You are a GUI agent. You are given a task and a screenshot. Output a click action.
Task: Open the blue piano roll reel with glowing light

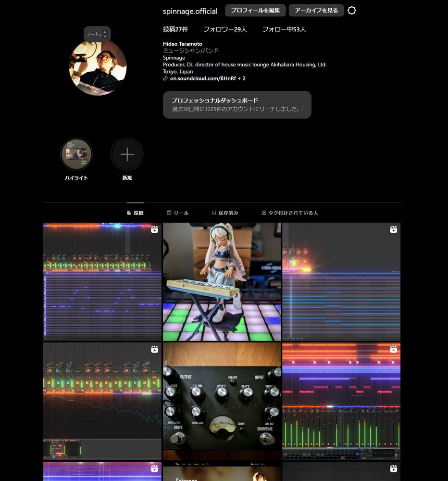[341, 282]
